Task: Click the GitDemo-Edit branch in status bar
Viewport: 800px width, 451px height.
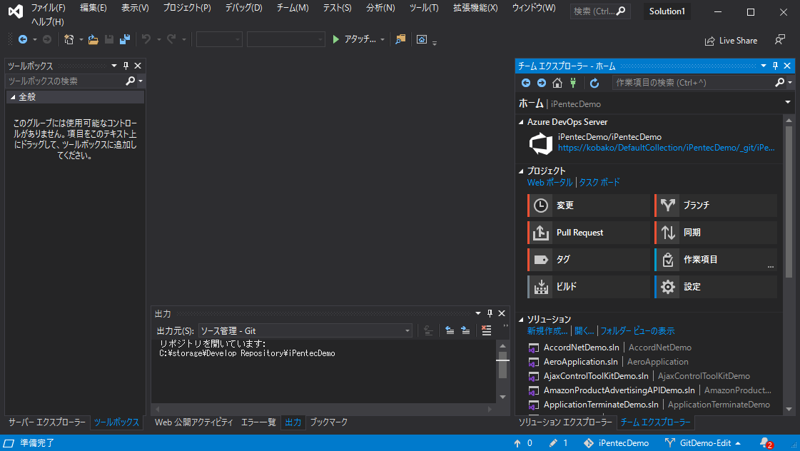Action: [x=703, y=443]
